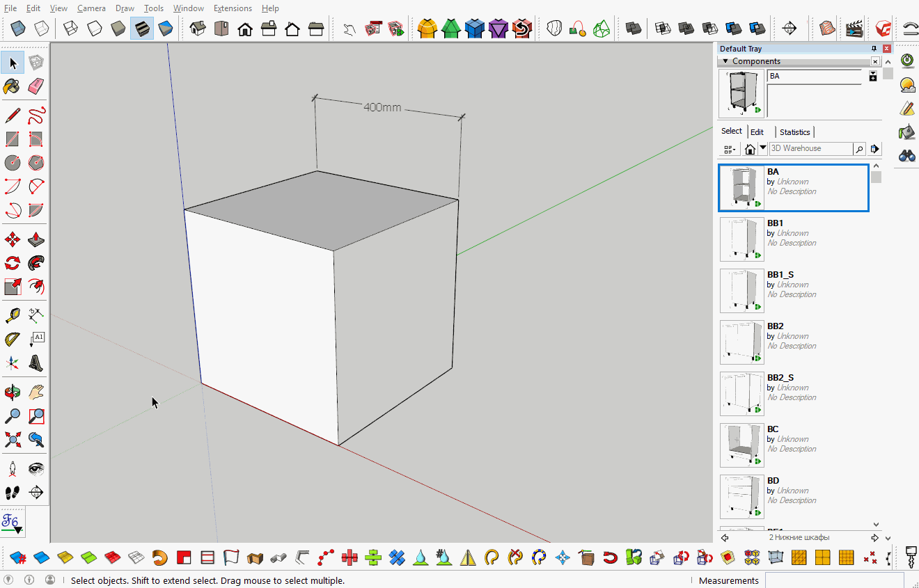Toggle the X-Ray face style
The image size is (919, 588).
[x=18, y=28]
